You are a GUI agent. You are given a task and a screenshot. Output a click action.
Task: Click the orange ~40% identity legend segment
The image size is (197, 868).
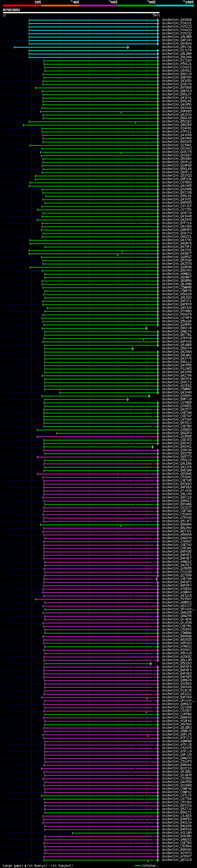tap(60, 6)
